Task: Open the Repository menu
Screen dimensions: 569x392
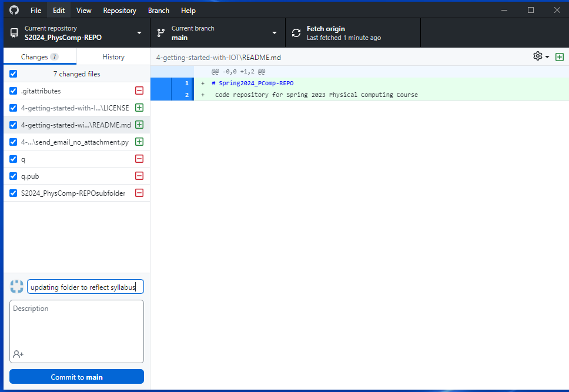Action: 119,11
